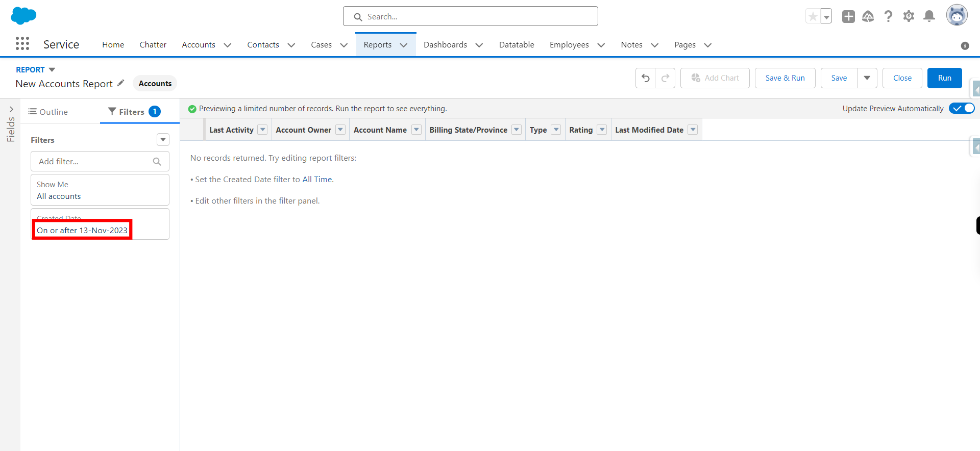Click the Add Chart button
The image size is (980, 451).
715,78
